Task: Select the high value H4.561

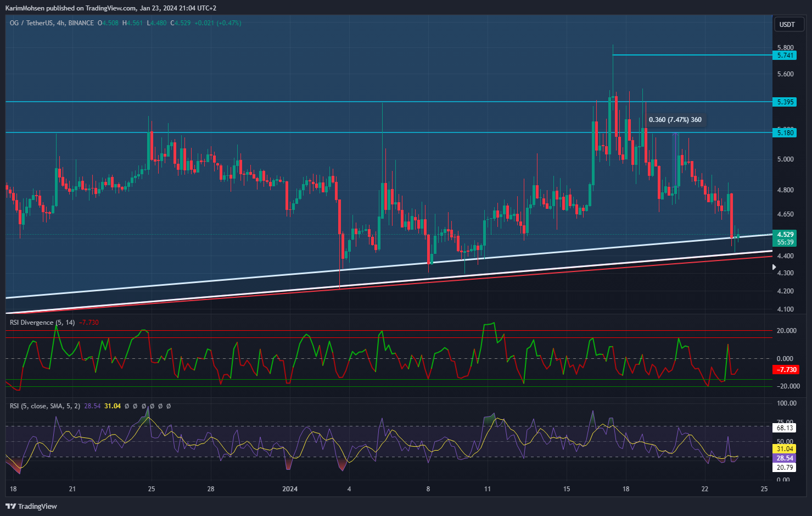Action: pyautogui.click(x=132, y=23)
